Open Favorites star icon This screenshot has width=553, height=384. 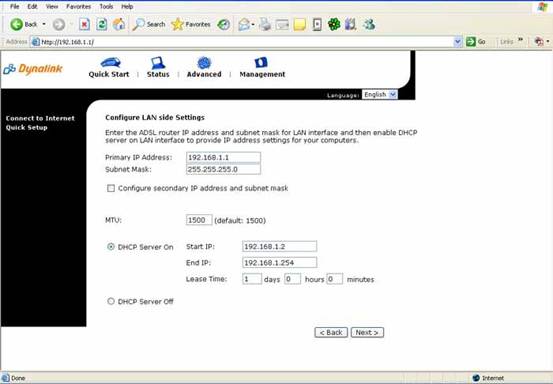click(x=177, y=24)
